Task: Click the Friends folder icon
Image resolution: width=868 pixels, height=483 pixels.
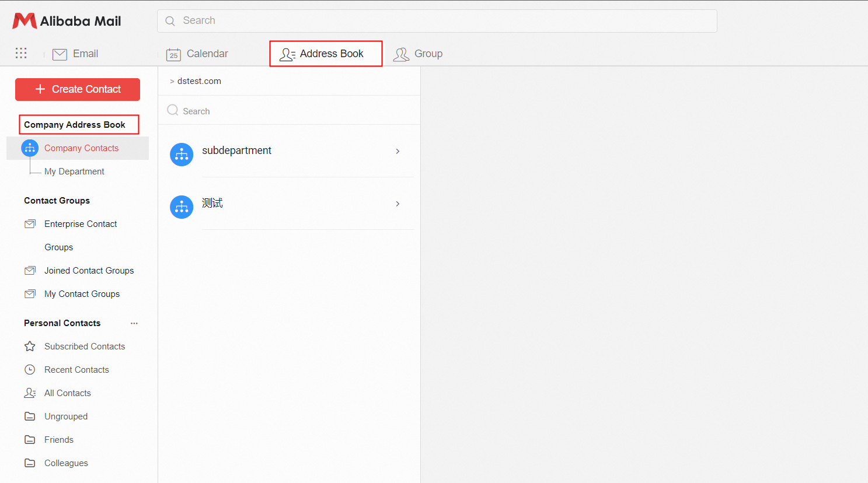Action: 30,440
